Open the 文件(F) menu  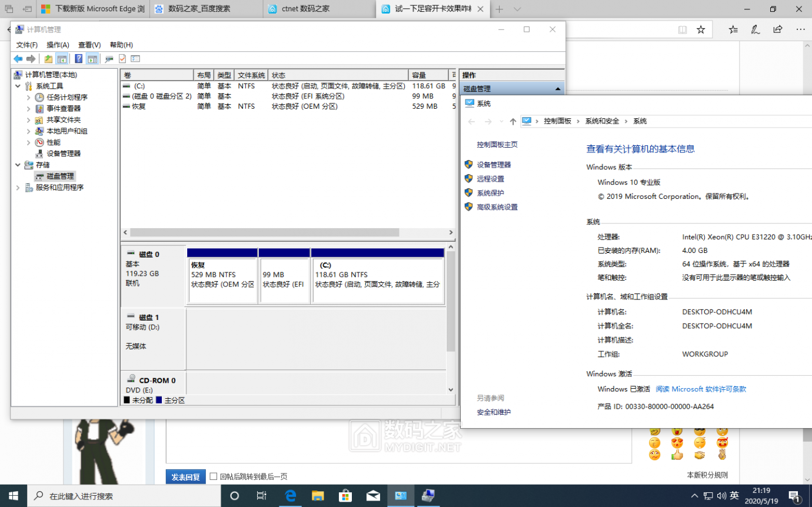[26, 45]
